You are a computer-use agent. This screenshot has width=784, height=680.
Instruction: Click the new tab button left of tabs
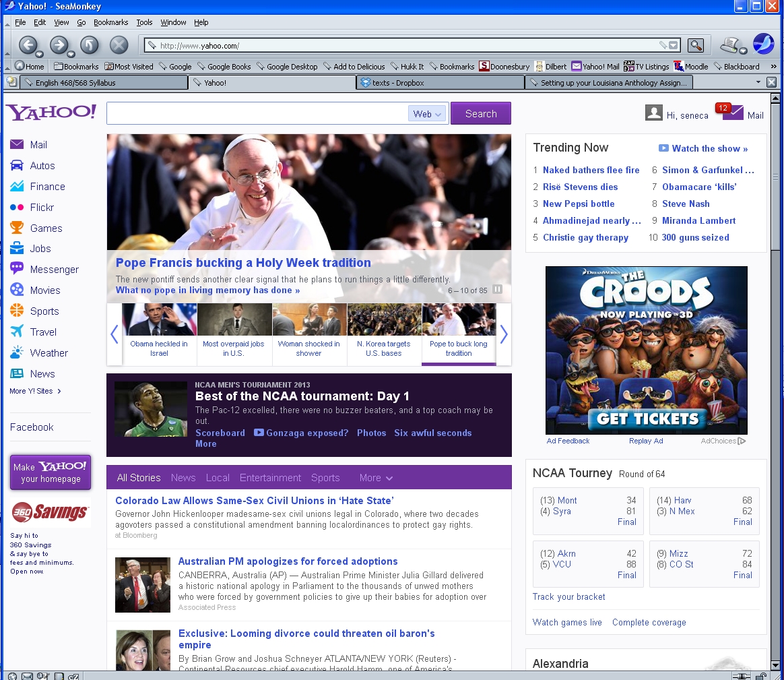tap(11, 82)
